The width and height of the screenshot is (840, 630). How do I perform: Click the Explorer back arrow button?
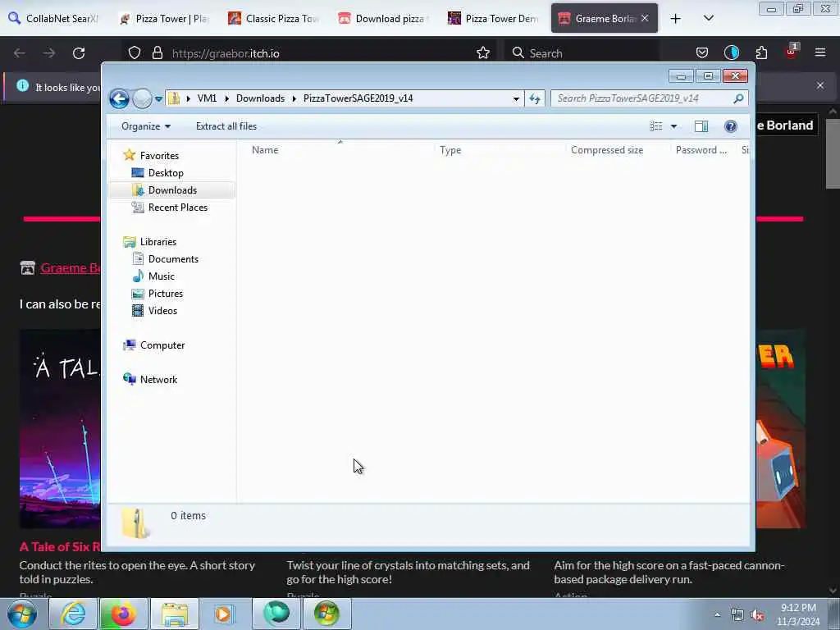click(x=119, y=98)
